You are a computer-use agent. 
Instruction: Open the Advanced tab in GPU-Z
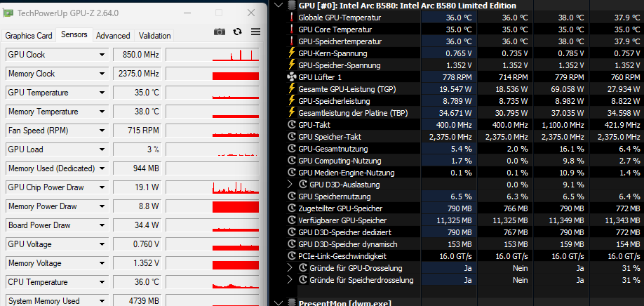coord(113,36)
